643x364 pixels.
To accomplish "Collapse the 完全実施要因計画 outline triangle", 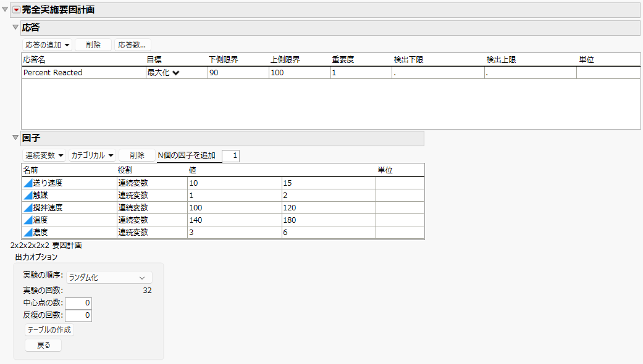I will tap(5, 9).
